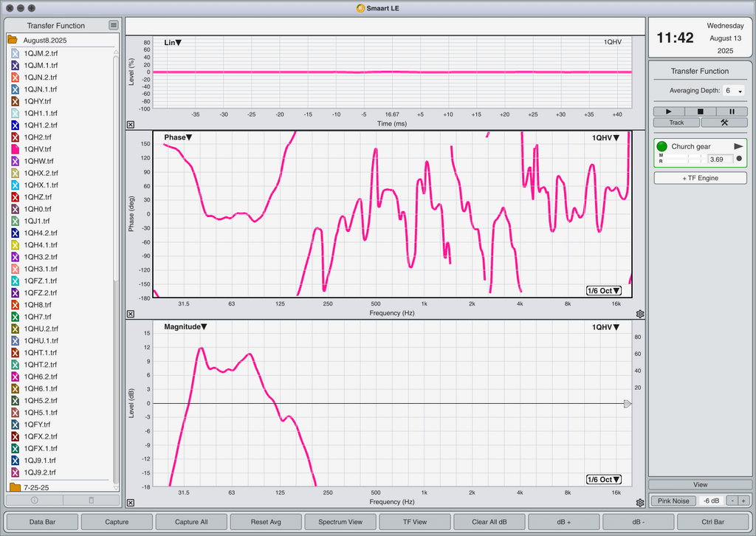Click the trace icon of 1QJ9.2.trf
The image size is (756, 536).
tap(15, 473)
